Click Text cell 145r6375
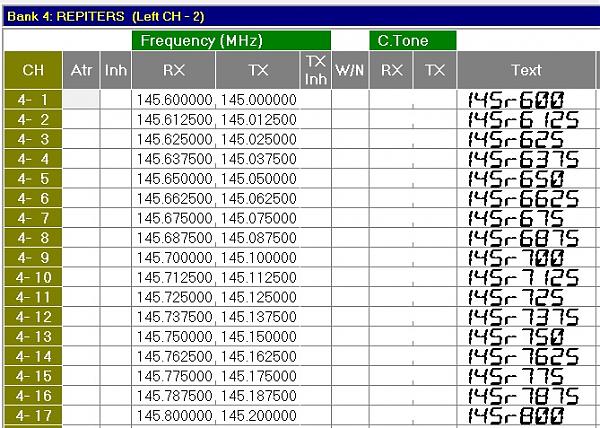 pos(526,159)
